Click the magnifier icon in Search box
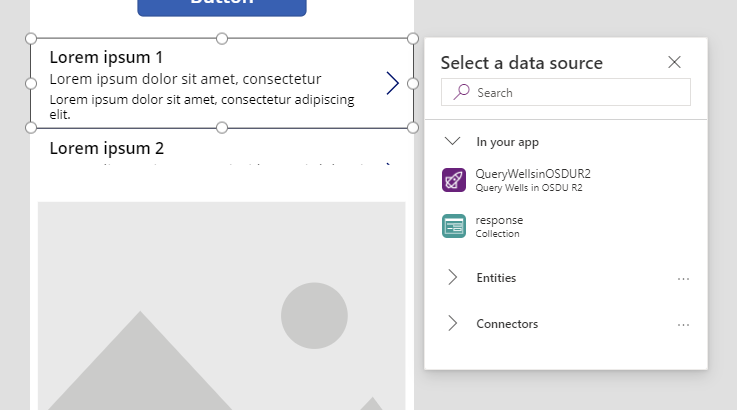The width and height of the screenshot is (737, 410). tap(461, 92)
